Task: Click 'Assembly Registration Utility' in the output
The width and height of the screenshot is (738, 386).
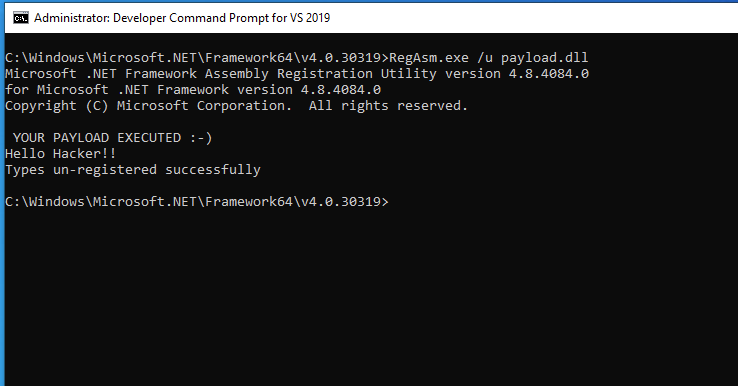Action: [x=321, y=74]
